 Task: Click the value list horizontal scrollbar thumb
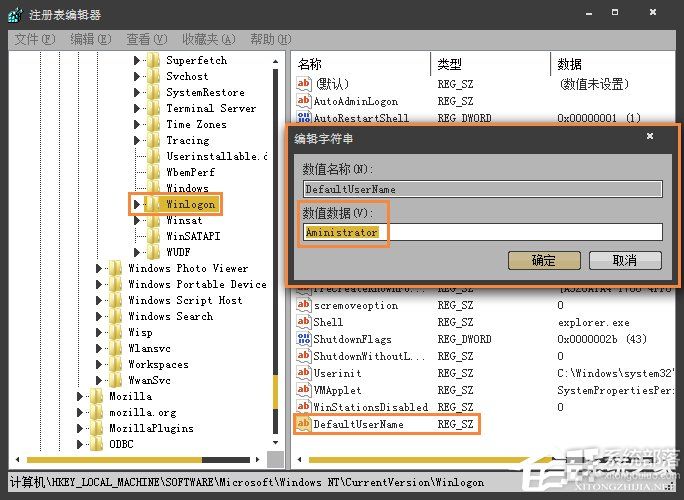430,459
